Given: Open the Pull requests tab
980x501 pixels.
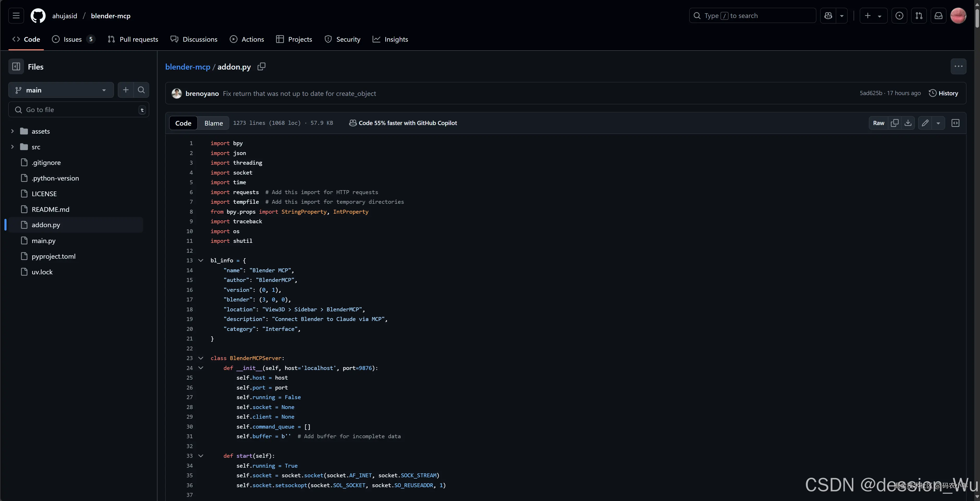Looking at the screenshot, I should (133, 39).
